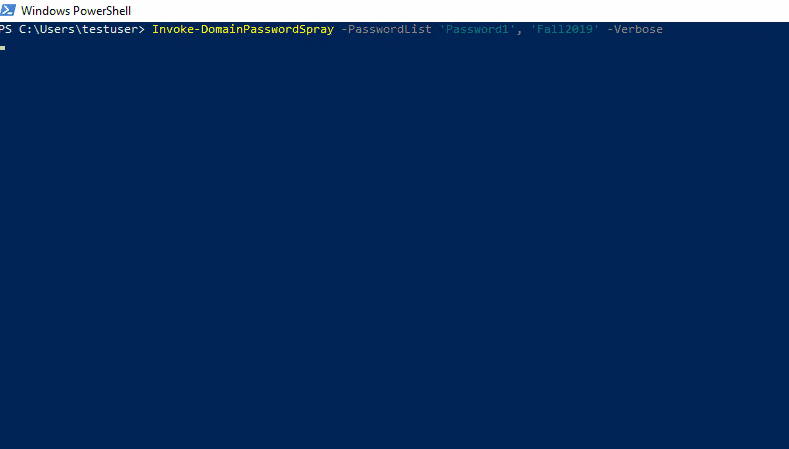Screen dimensions: 789x449
Task: Click the C: drive letter in prompt
Action: 25,29
